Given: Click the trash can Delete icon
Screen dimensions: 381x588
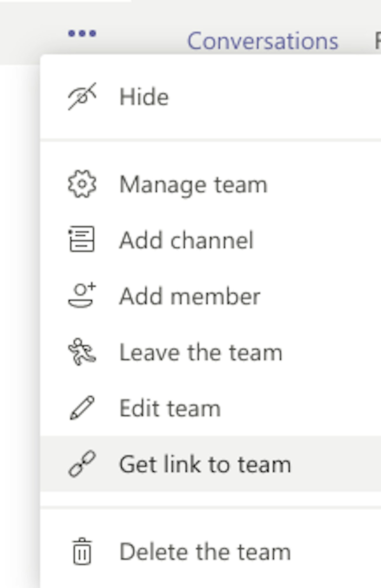Looking at the screenshot, I should tap(82, 551).
